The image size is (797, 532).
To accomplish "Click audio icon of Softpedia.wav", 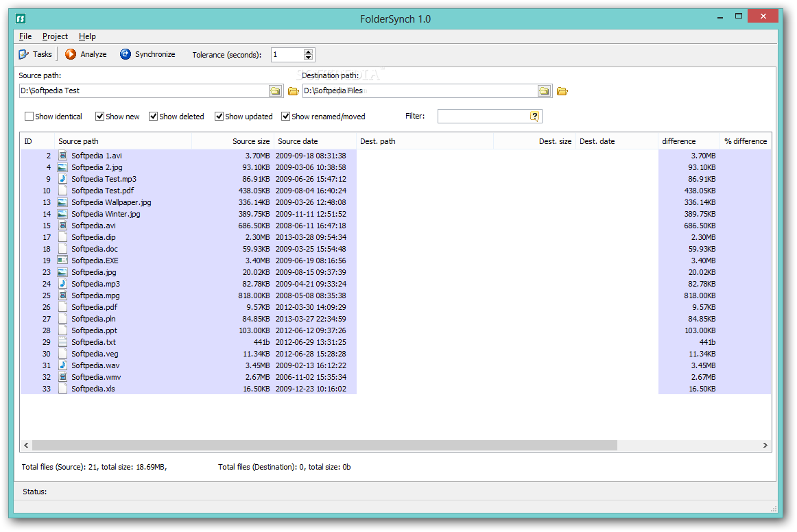I will click(x=62, y=365).
